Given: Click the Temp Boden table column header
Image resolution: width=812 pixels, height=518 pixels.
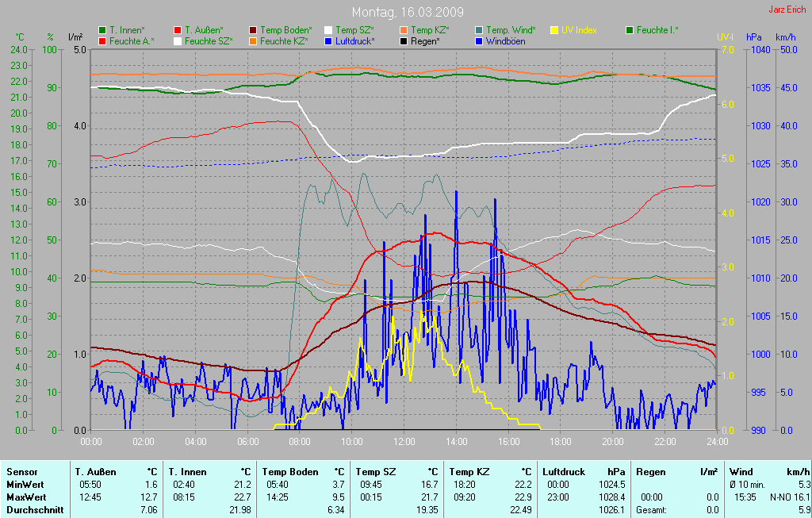Looking at the screenshot, I should tap(290, 472).
